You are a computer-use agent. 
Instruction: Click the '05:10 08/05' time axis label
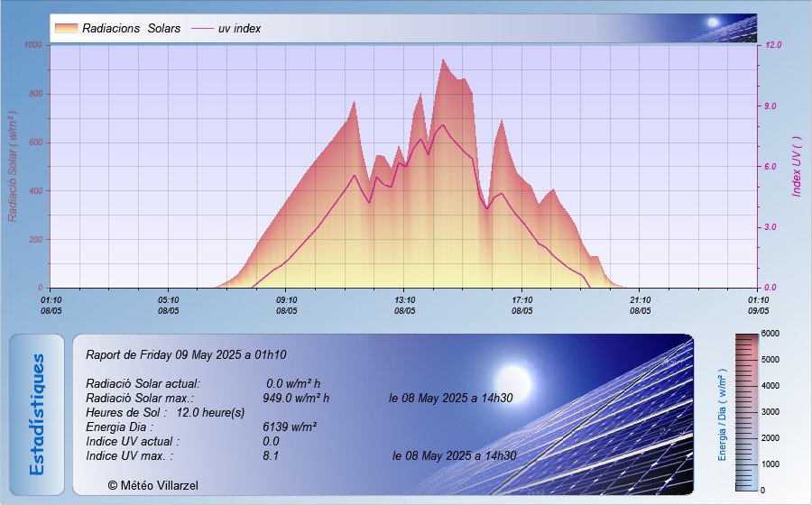click(x=169, y=306)
